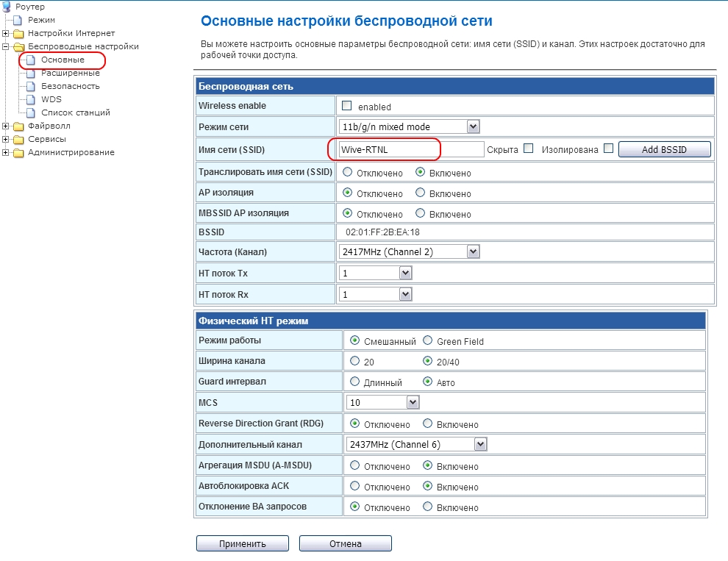Set RDG to Отключено
This screenshot has height=561, width=728.
(x=354, y=423)
